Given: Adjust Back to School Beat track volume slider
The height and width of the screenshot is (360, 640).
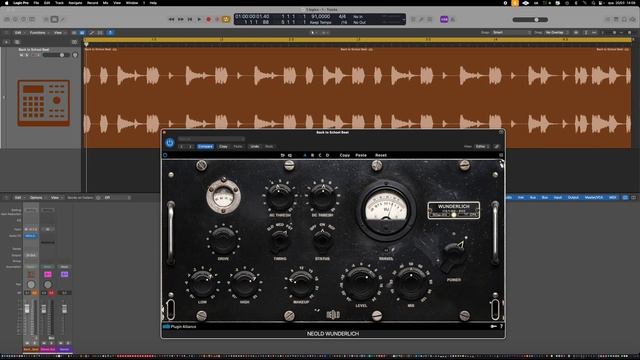Looking at the screenshot, I should click(x=56, y=55).
